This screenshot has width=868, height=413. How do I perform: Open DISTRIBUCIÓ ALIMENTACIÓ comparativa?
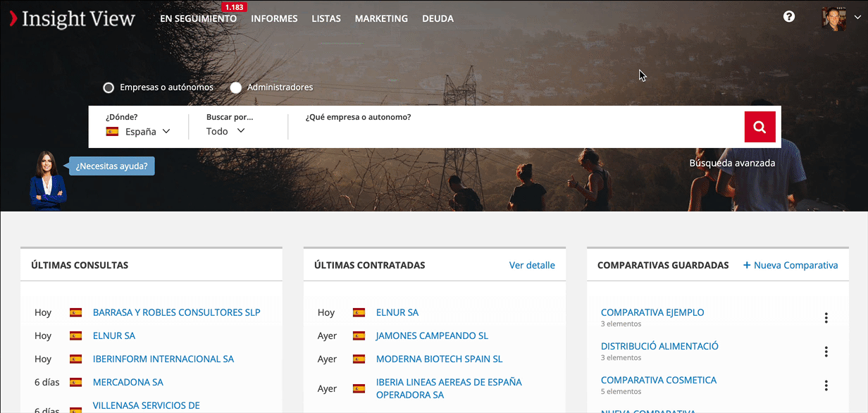(659, 346)
